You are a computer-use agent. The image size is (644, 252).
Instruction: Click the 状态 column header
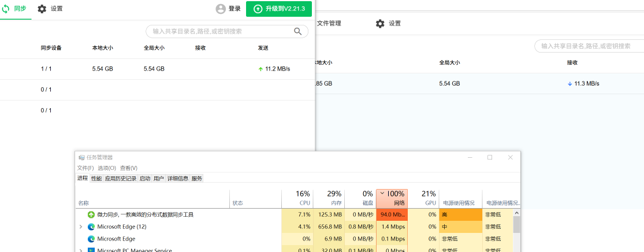pyautogui.click(x=255, y=199)
